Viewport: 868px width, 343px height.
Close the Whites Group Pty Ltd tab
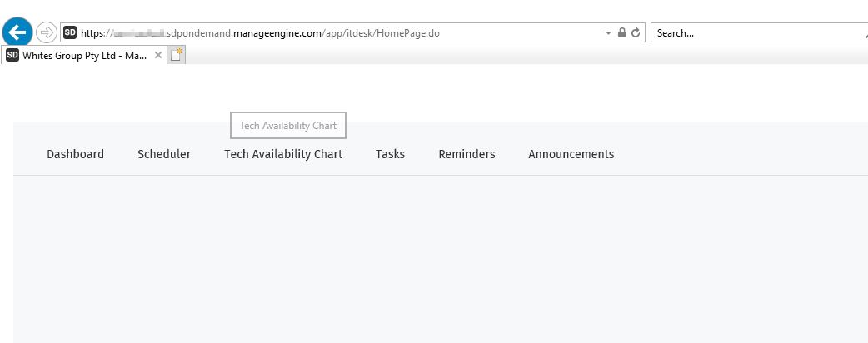(158, 55)
